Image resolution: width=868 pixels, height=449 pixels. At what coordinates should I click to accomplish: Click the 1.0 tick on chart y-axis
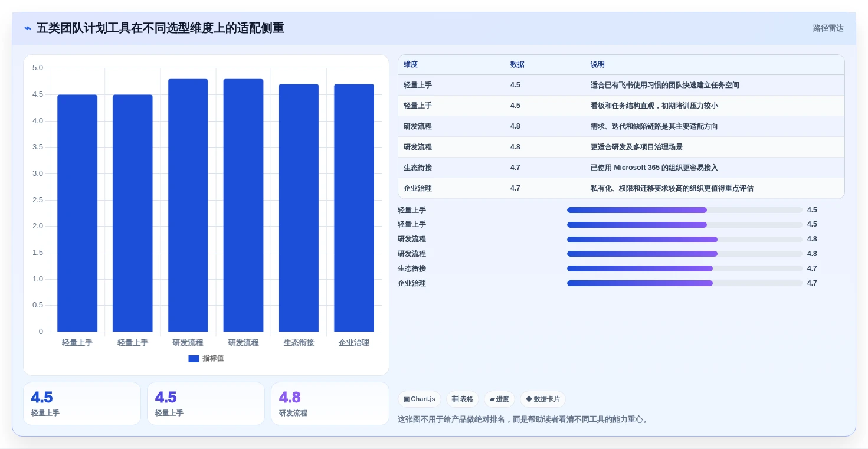click(x=38, y=279)
